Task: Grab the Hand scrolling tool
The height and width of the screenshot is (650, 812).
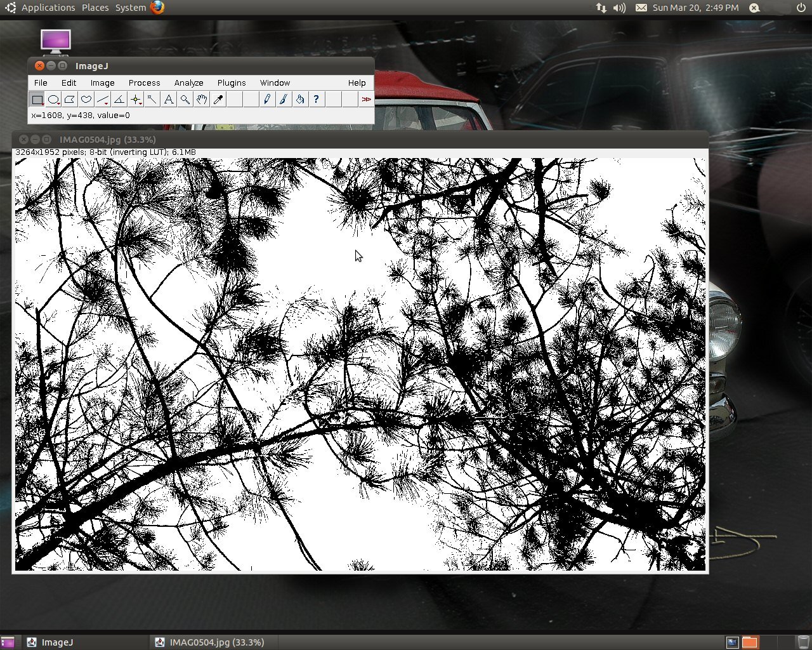Action: (x=201, y=99)
